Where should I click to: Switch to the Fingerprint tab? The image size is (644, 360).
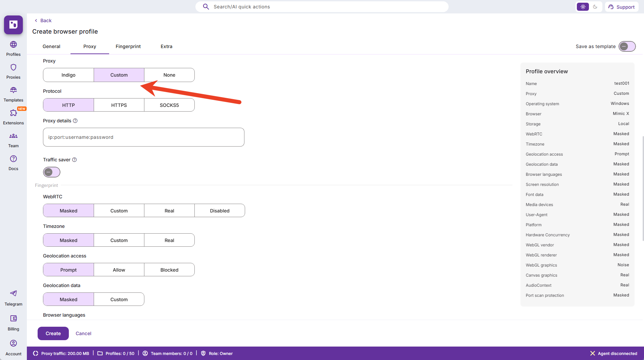tap(128, 46)
